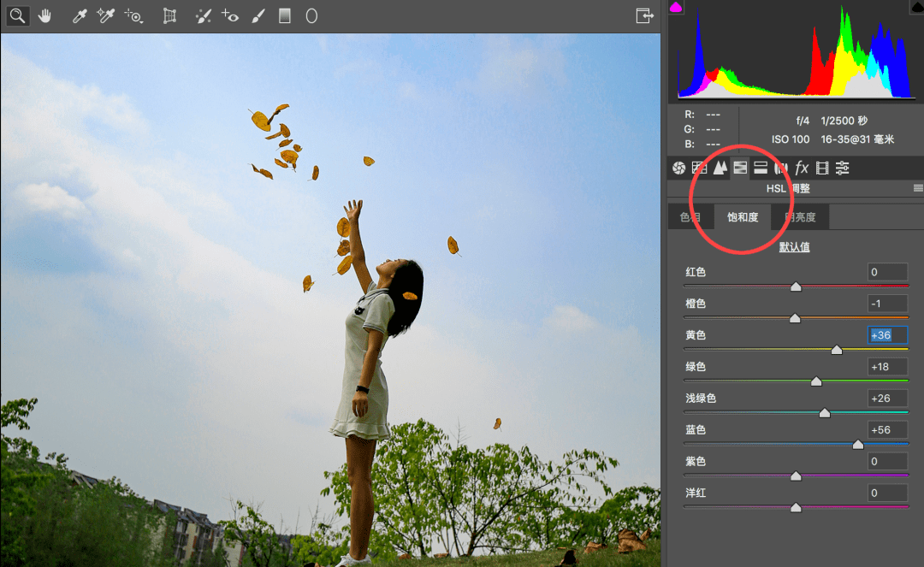Open the Lens Corrections panel
The height and width of the screenshot is (567, 924).
[781, 168]
